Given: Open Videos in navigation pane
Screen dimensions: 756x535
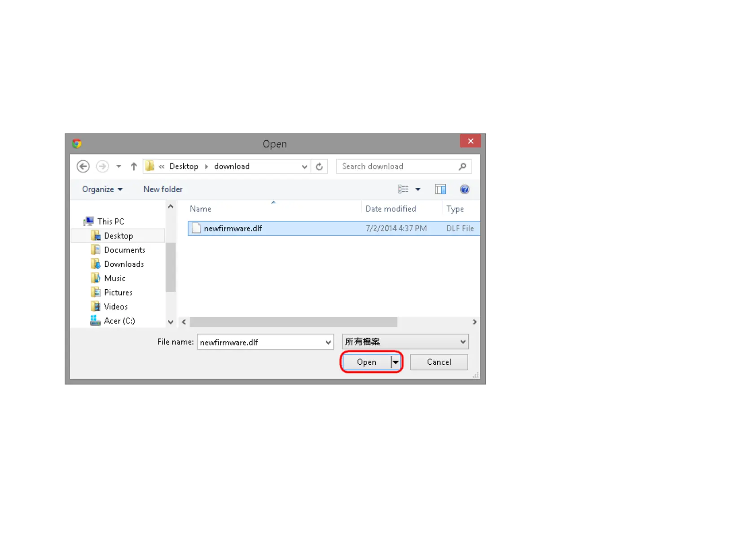Looking at the screenshot, I should coord(116,307).
